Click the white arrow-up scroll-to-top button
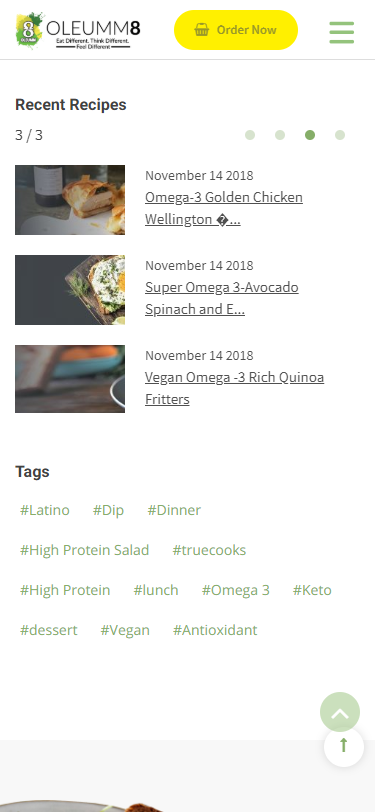The image size is (375, 812). pos(344,746)
